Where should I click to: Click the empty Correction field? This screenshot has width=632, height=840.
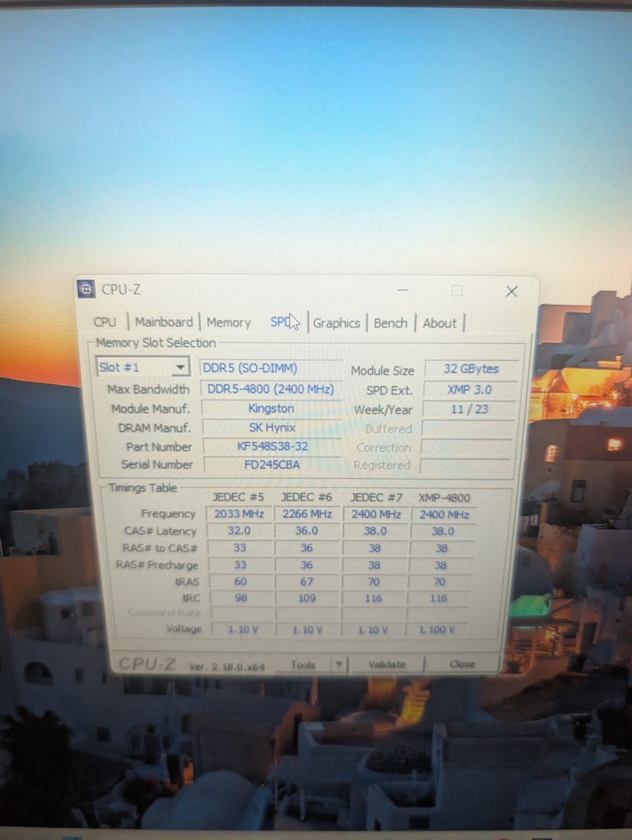click(x=466, y=447)
